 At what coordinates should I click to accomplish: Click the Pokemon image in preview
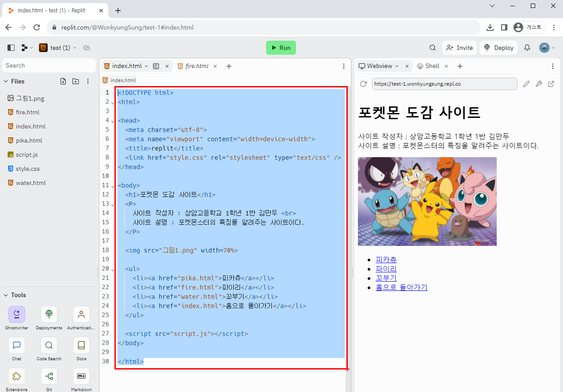427,201
